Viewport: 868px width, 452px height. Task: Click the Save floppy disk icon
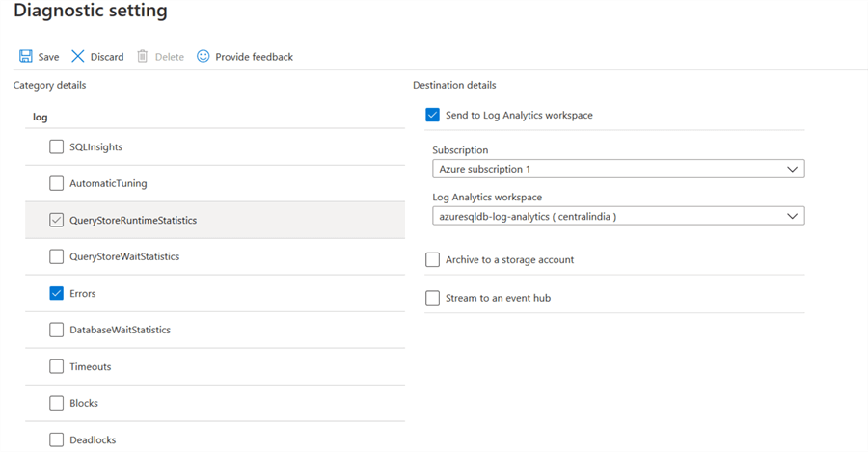[26, 57]
